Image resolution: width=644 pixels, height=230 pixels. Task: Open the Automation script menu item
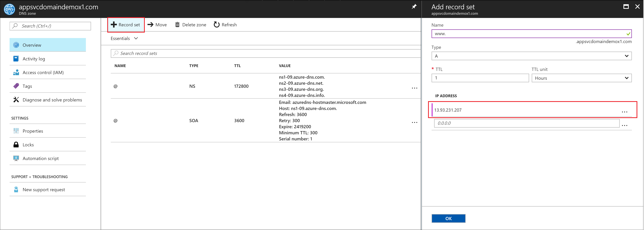coord(41,158)
